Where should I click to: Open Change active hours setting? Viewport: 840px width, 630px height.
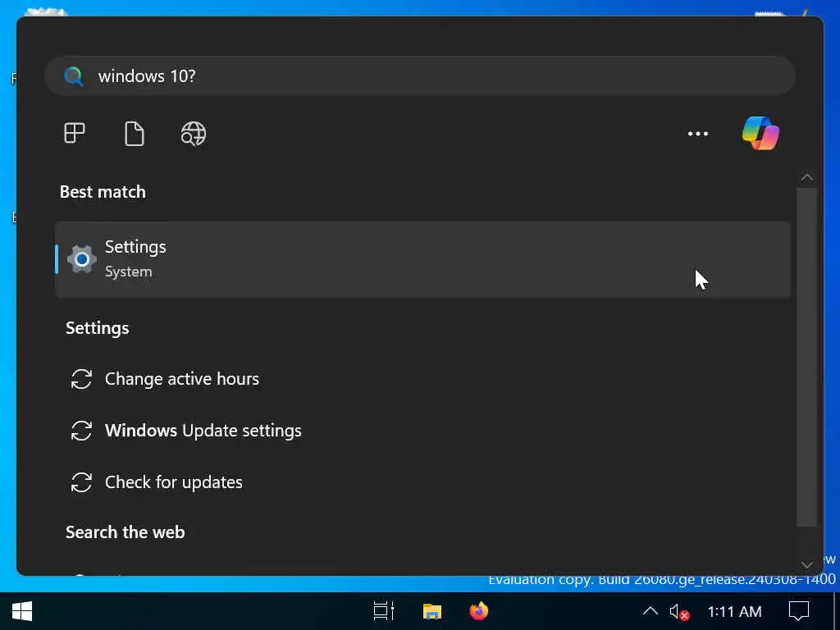182,379
